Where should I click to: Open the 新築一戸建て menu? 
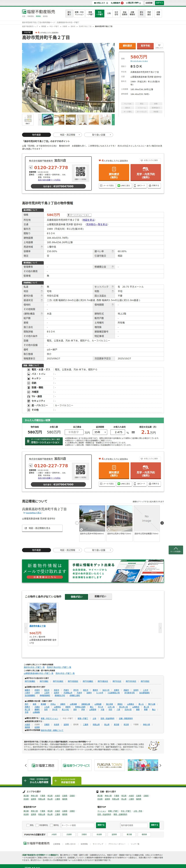point(90,13)
